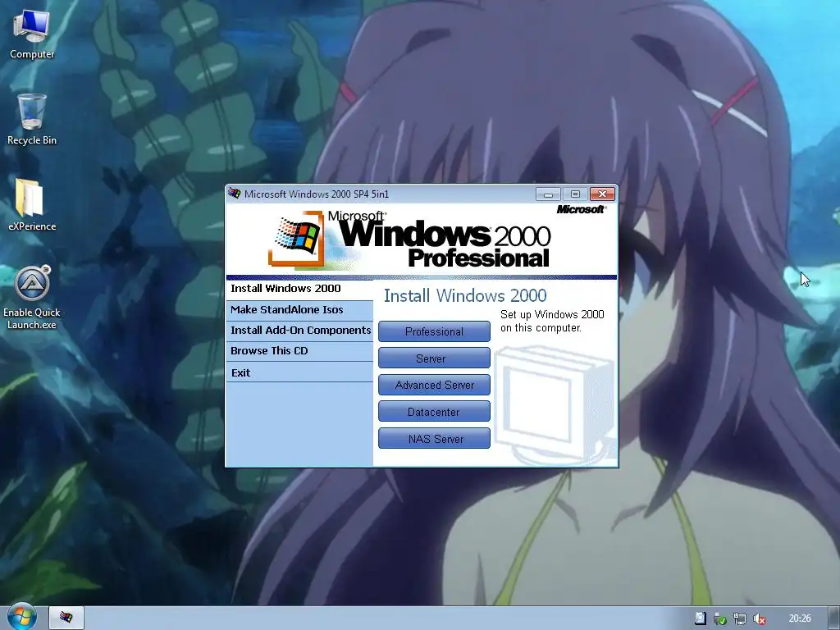The image size is (840, 630).
Task: Choose Install Add-On Components
Action: (x=299, y=331)
